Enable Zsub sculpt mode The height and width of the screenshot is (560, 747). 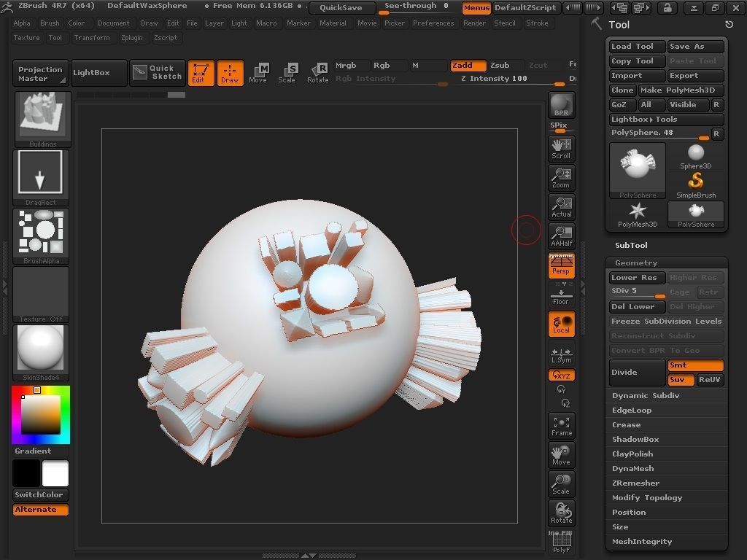506,65
